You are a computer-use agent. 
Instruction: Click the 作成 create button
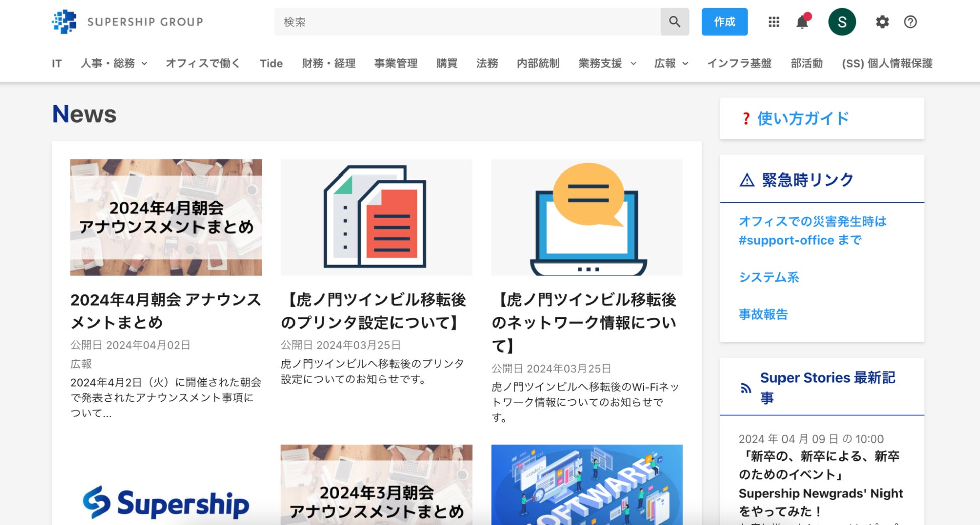724,22
